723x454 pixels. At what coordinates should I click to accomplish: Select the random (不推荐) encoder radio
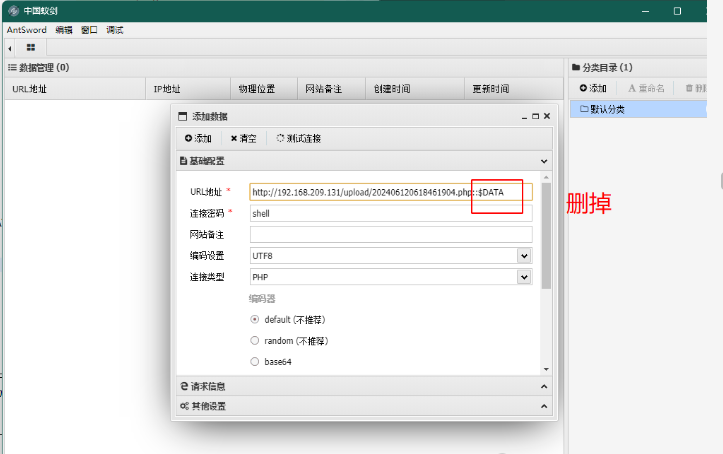(255, 341)
